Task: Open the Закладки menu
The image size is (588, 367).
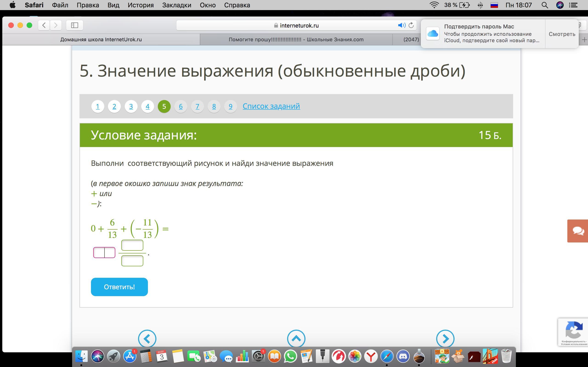Action: pos(177,5)
